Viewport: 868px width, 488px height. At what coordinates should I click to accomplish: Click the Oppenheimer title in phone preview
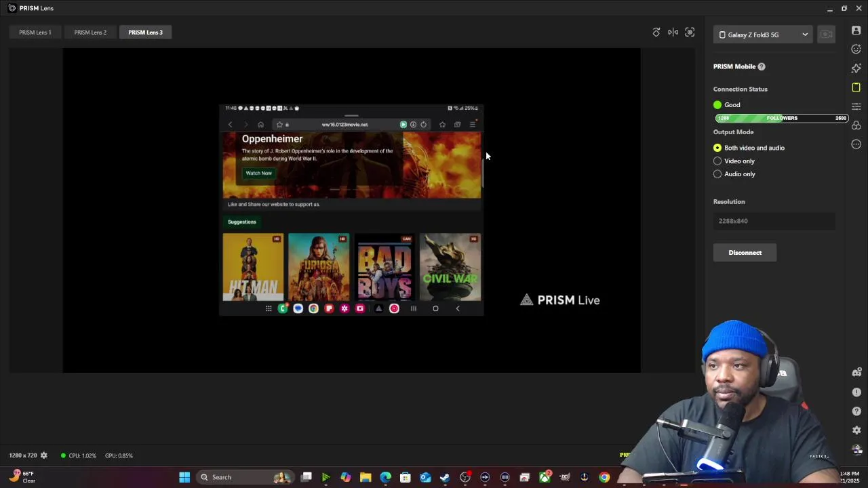(x=273, y=139)
